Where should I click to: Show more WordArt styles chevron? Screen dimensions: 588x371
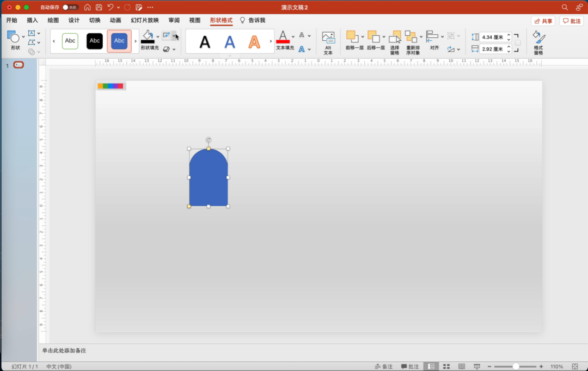click(271, 41)
